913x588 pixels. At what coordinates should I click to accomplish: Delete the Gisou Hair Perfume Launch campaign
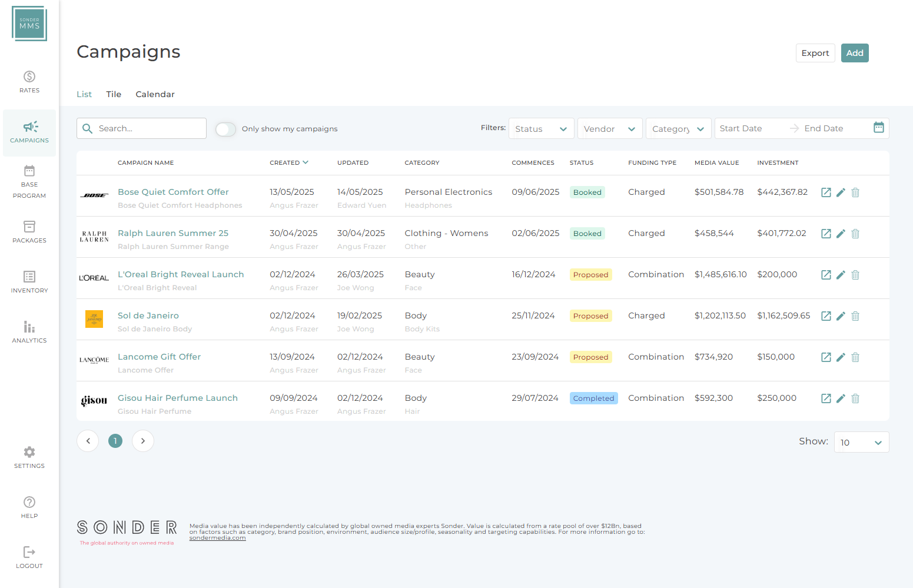coord(855,398)
